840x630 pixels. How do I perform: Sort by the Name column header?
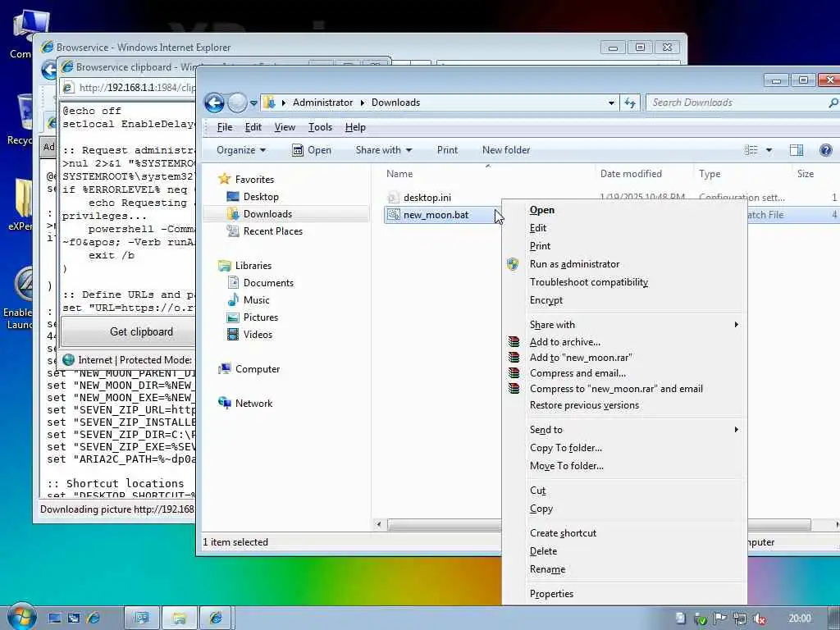[399, 174]
